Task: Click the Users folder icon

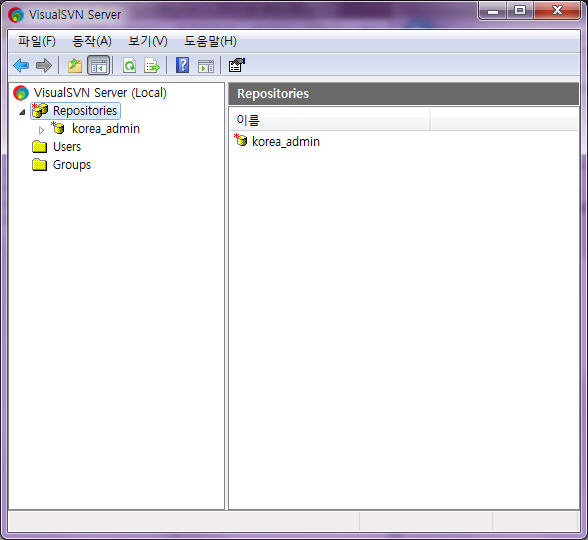Action: click(x=39, y=147)
